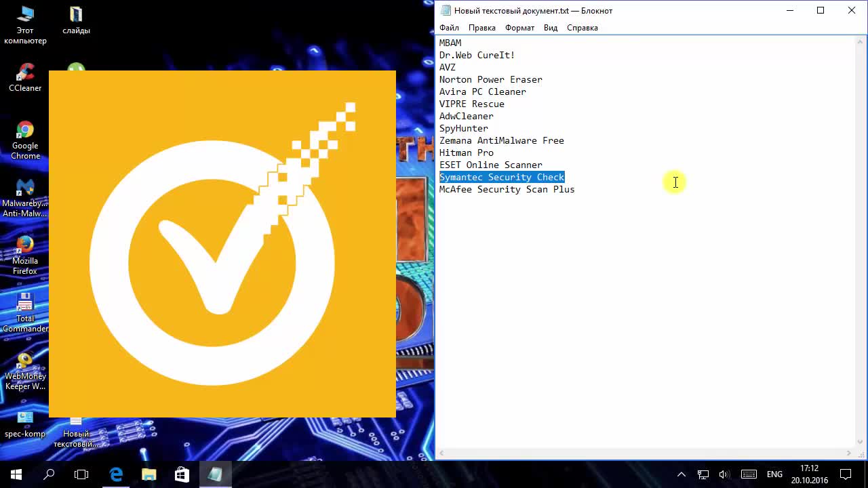Click the AVZ line
The width and height of the screenshot is (868, 488).
coord(448,67)
